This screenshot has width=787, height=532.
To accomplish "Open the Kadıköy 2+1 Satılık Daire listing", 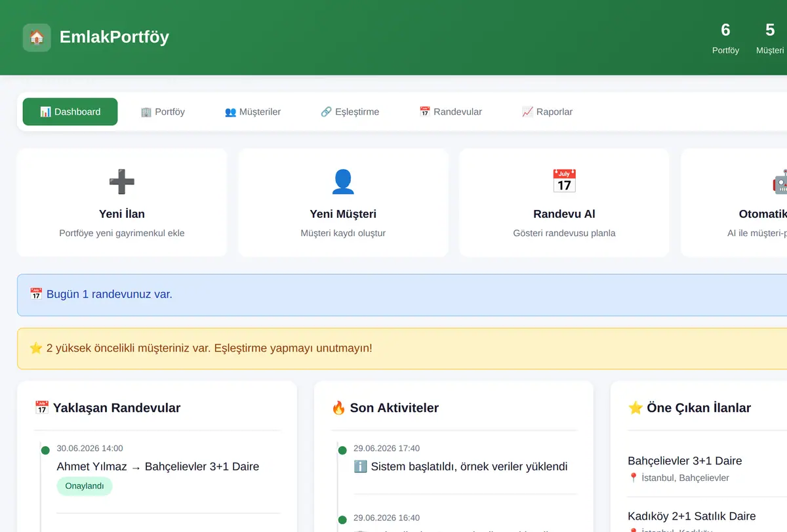I will (692, 516).
